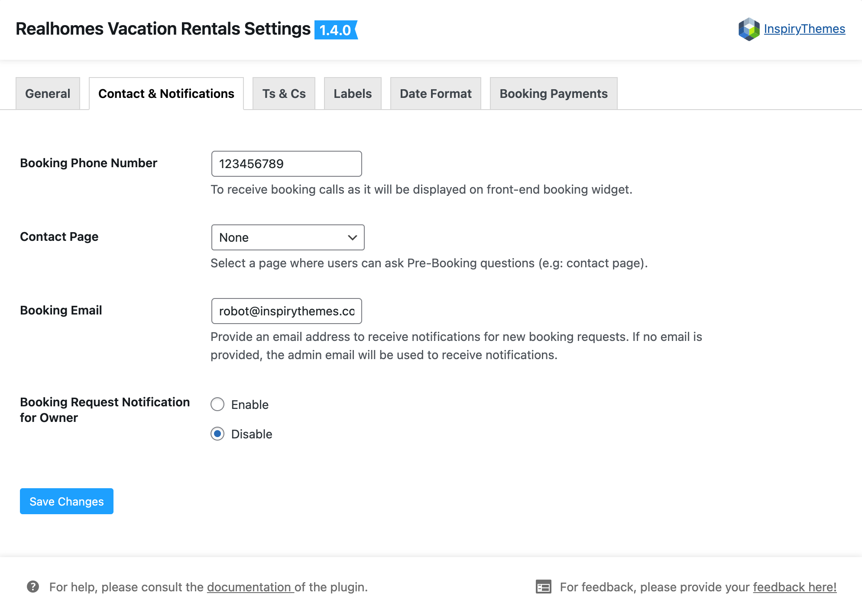Open the Ts & Cs tab
The image size is (862, 616).
pos(284,94)
